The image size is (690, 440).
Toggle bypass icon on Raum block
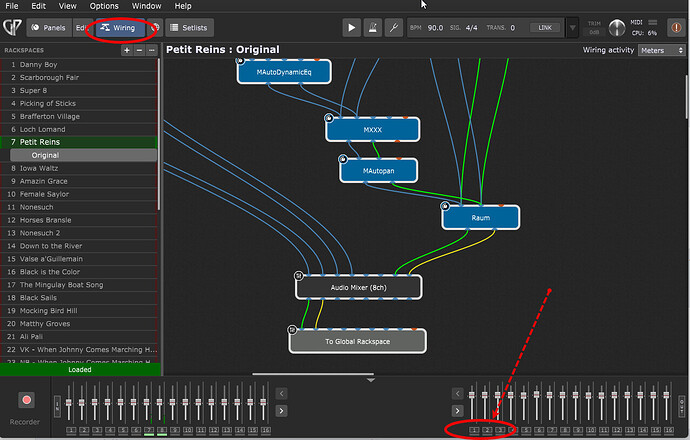tap(445, 205)
